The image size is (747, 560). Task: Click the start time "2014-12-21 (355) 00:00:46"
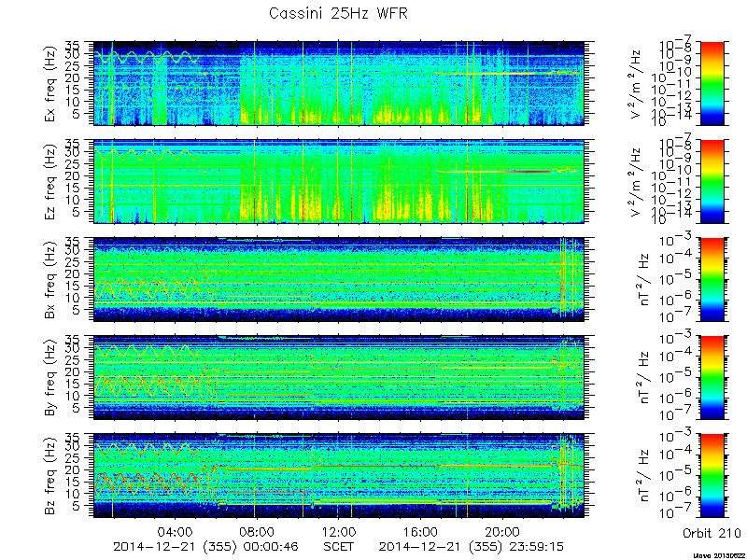tap(205, 546)
